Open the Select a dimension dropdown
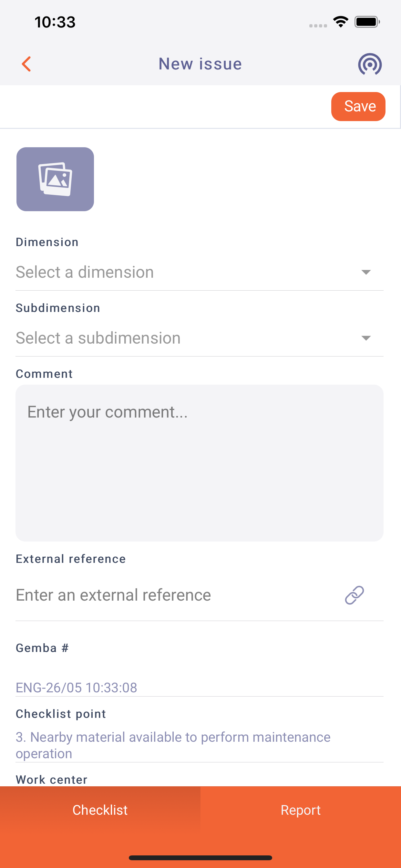This screenshot has width=401, height=868. click(200, 272)
